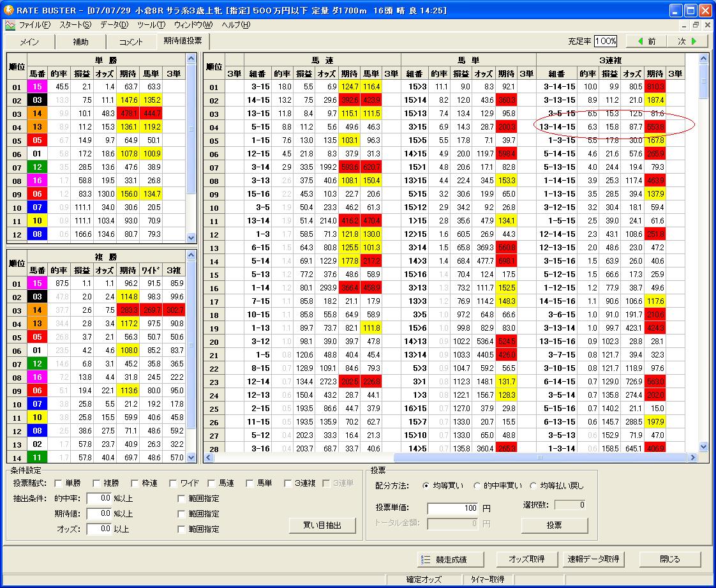The height and width of the screenshot is (588, 716).
Task: Click main table horizontal scrollbar thumb
Action: click(541, 457)
